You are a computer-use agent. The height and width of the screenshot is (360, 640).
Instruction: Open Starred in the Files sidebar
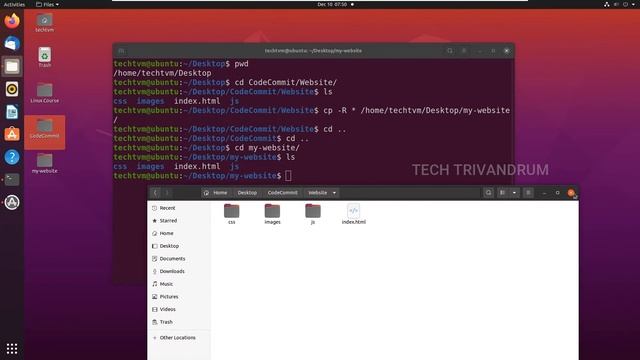click(179, 220)
